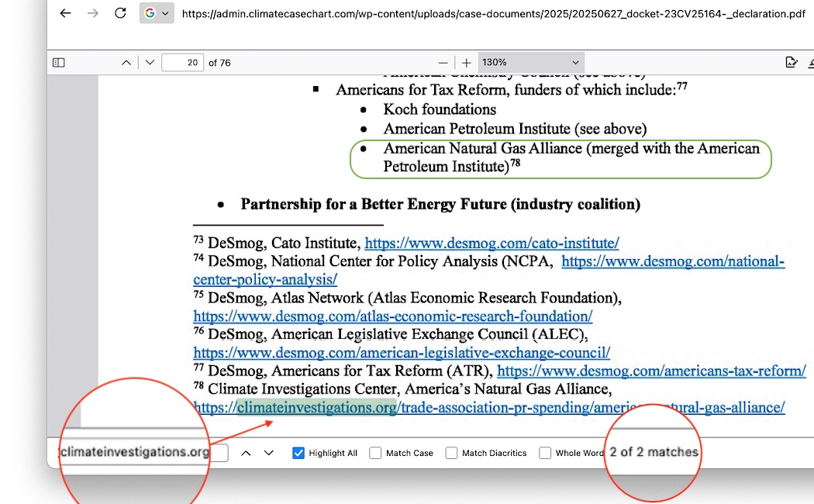Viewport: 814px width, 504px height.
Task: Open the add signature tool
Action: pyautogui.click(x=791, y=63)
